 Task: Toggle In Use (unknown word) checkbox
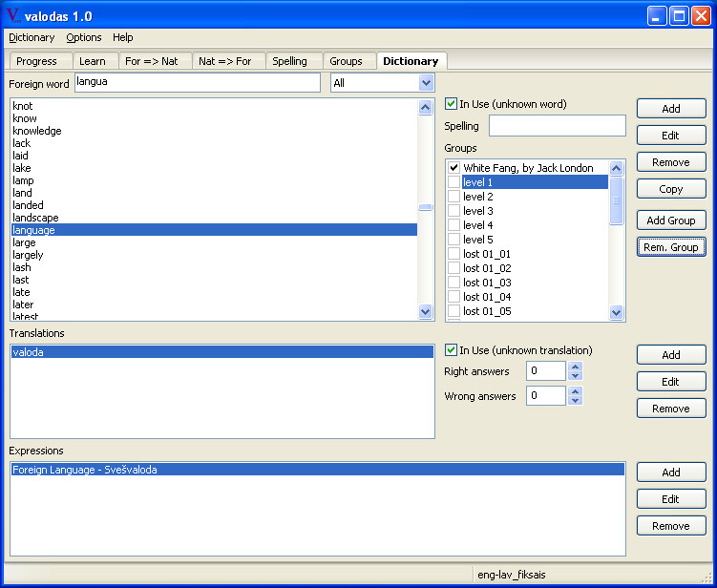click(x=451, y=104)
